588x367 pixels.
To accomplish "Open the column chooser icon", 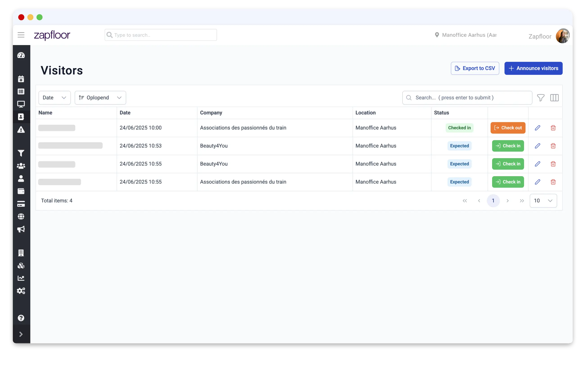I will point(554,98).
